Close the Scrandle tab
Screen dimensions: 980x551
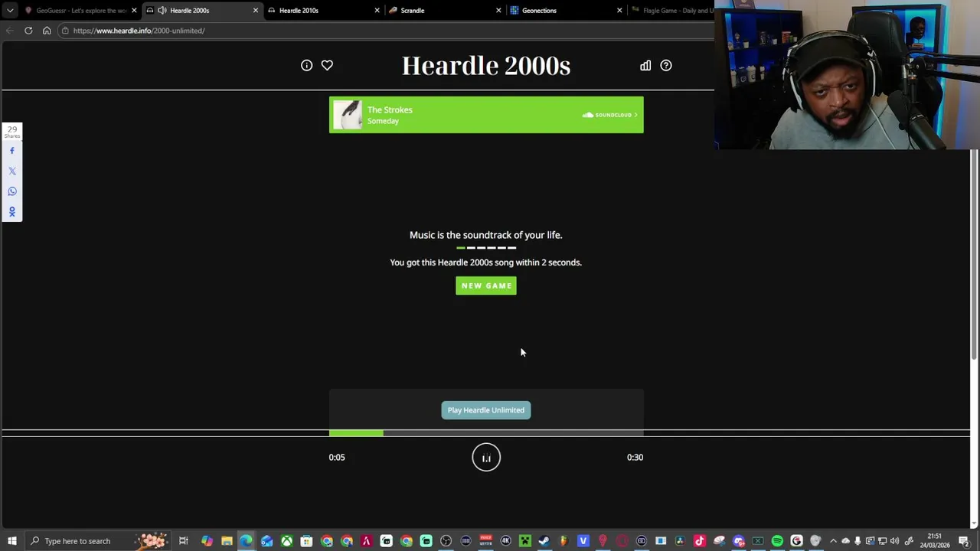point(498,10)
